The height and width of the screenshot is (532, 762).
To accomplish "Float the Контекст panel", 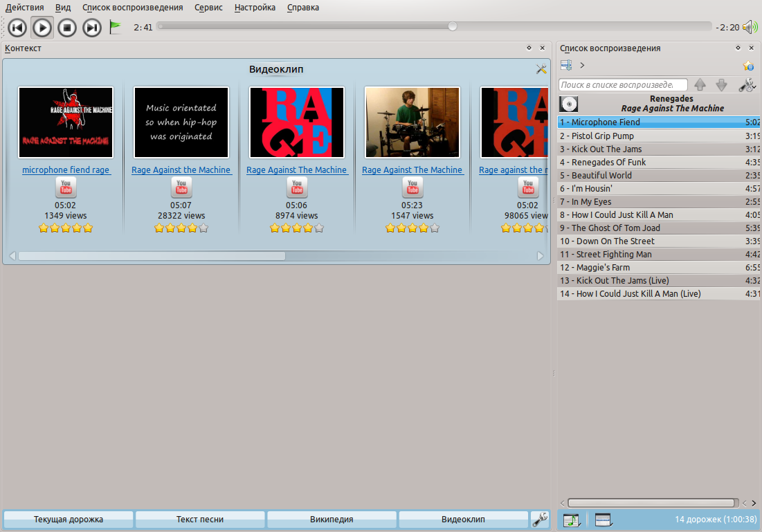I will (529, 48).
